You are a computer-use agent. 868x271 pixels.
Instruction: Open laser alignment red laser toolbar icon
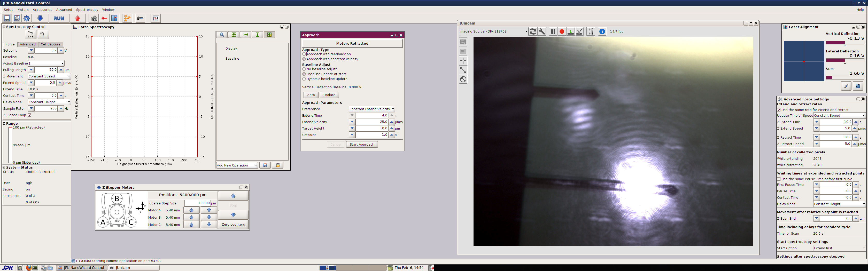tap(104, 18)
